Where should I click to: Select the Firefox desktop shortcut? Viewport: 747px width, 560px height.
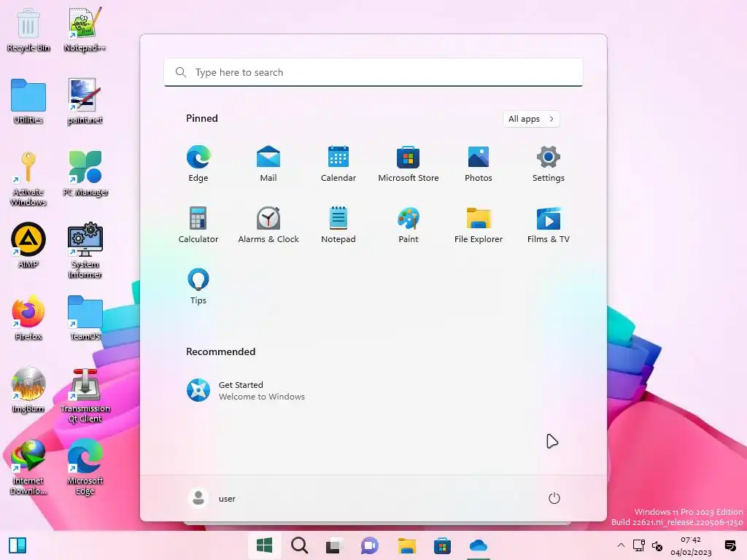[28, 318]
